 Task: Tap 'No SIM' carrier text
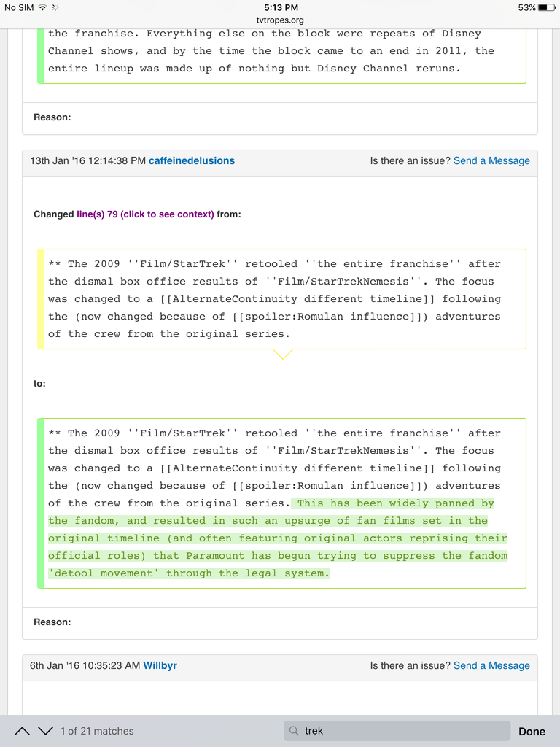pos(19,7)
